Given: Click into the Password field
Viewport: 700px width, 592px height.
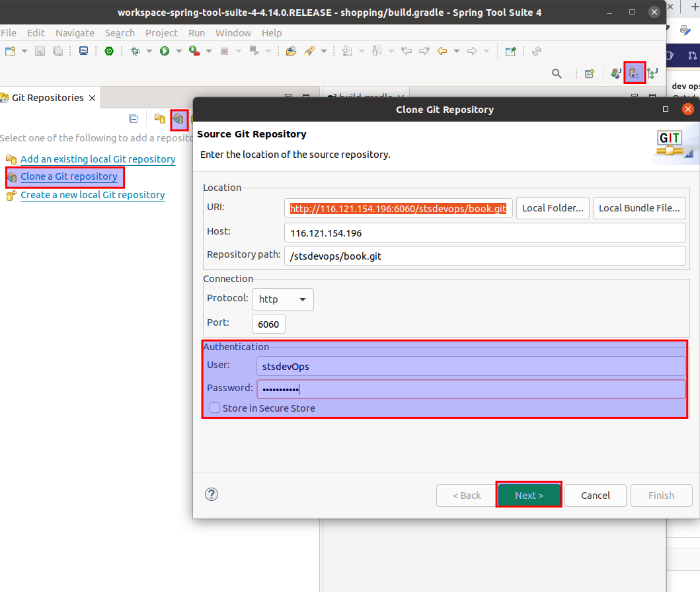Looking at the screenshot, I should [x=471, y=389].
